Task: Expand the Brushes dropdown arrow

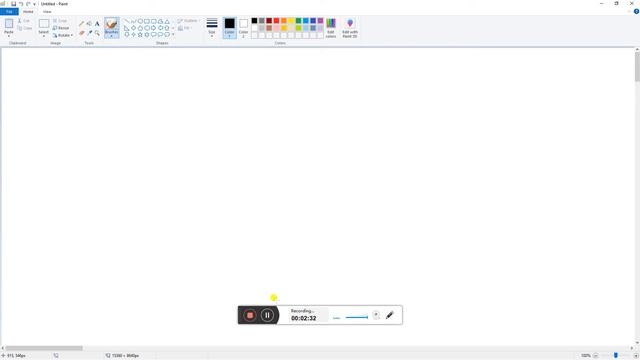Action: click(112, 35)
